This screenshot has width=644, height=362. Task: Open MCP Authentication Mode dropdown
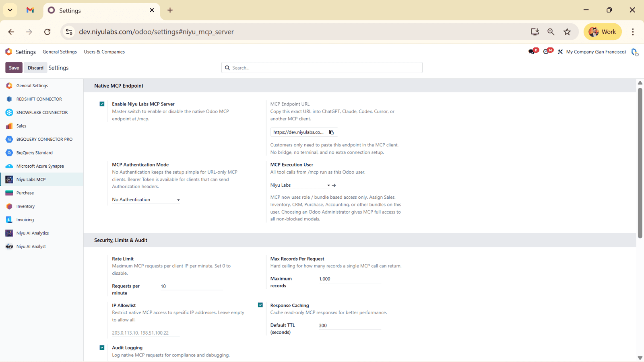pos(146,200)
